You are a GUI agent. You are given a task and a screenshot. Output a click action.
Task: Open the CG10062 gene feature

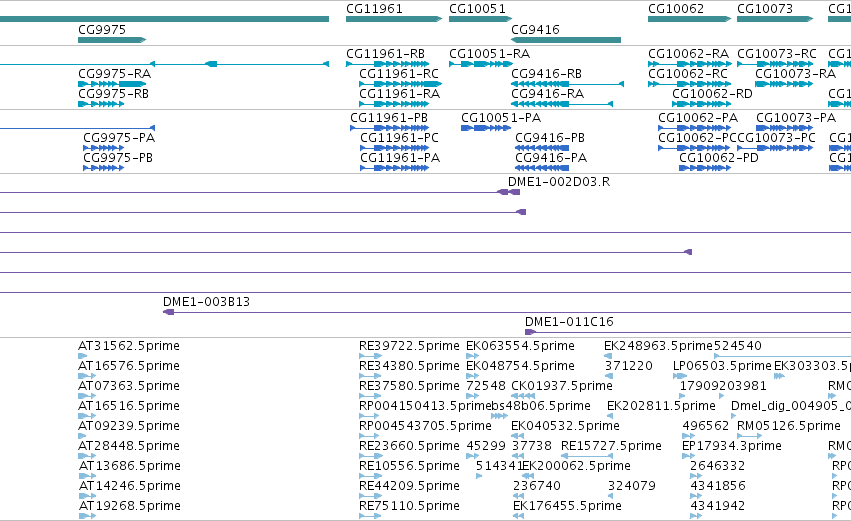coord(689,19)
